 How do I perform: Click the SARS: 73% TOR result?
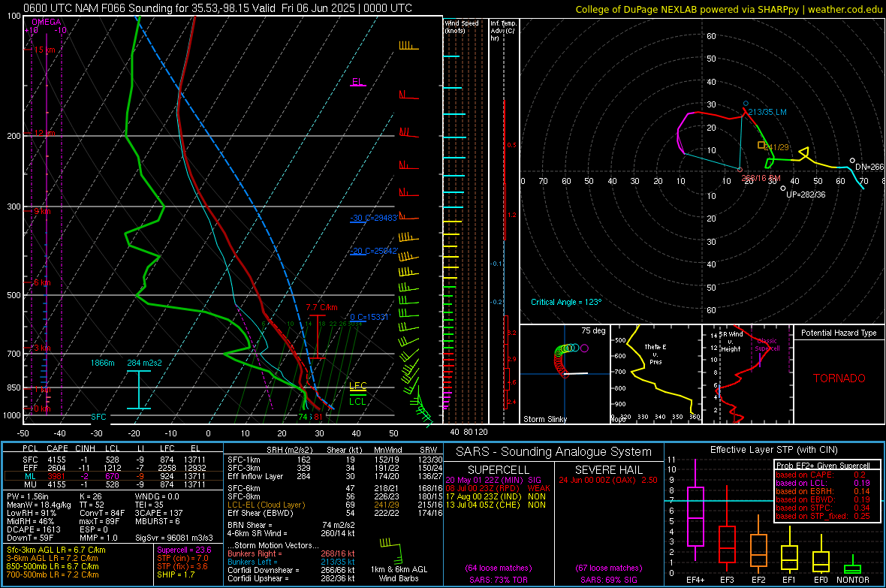coord(499,580)
